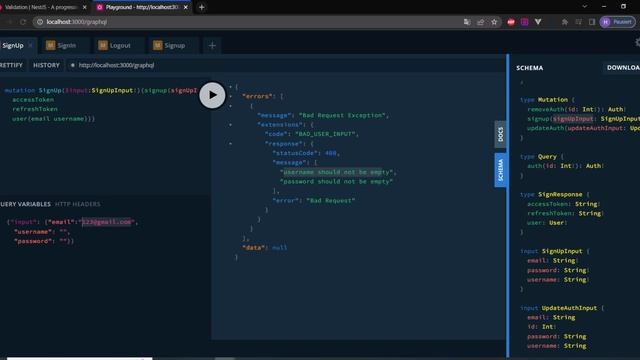This screenshot has width=640, height=360.
Task: Open the paused profile button
Action: click(618, 22)
